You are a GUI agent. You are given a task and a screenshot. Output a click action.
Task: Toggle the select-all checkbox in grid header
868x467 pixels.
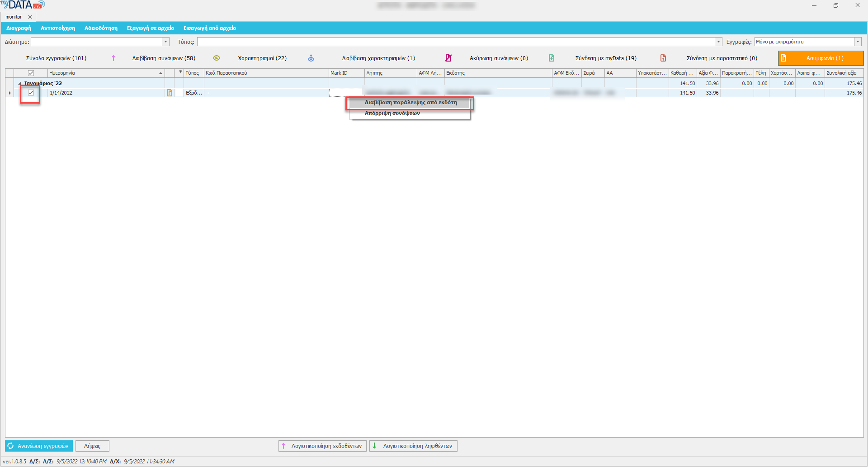point(31,73)
